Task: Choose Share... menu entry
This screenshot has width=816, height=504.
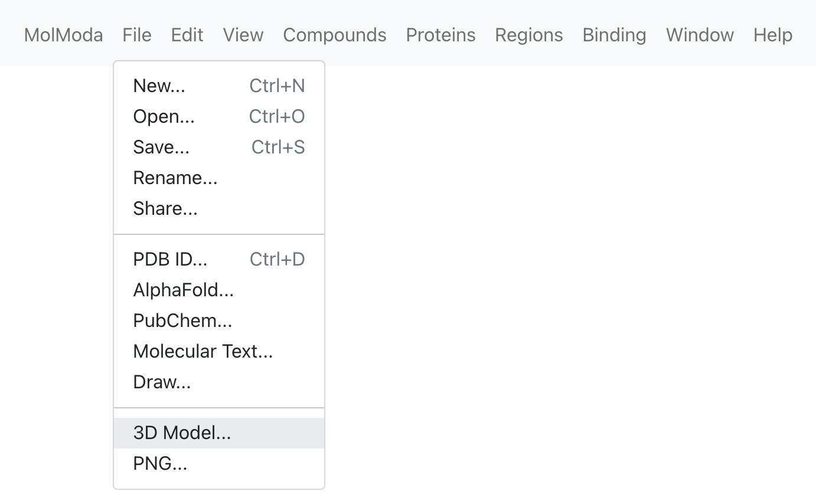Action: click(219, 209)
